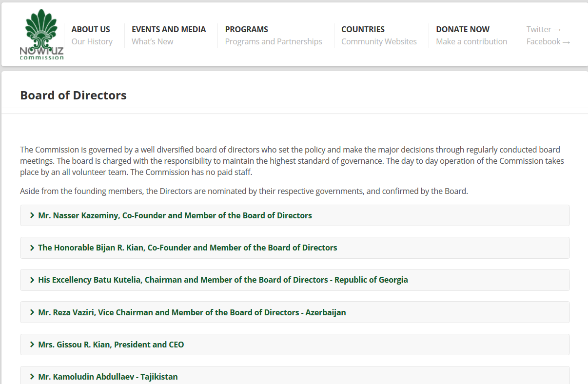Open the About Us menu
Viewport: 588px width, 384px height.
point(91,29)
